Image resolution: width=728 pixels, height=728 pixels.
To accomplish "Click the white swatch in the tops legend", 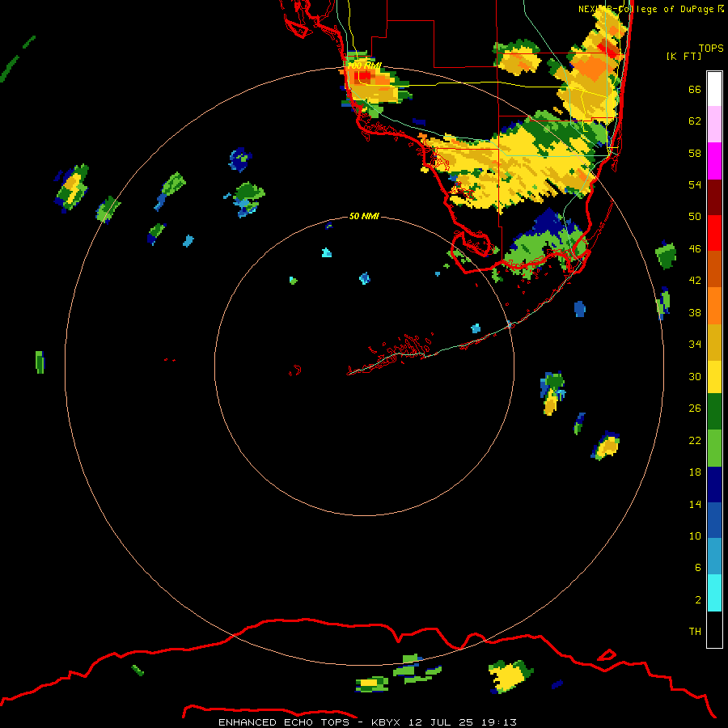I will coord(714,89).
